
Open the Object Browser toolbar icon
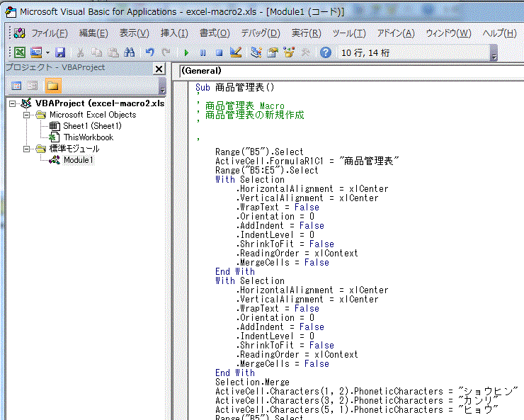click(289, 52)
